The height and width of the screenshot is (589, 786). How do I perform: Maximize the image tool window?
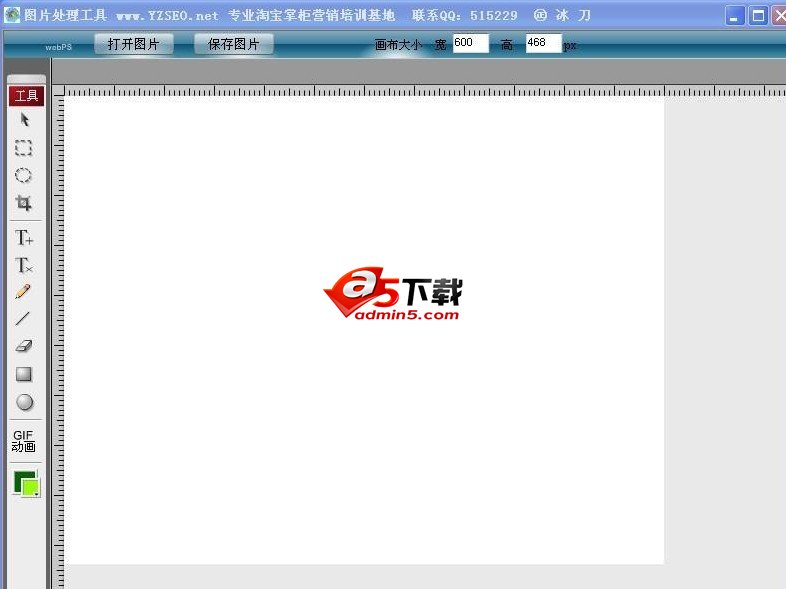tap(758, 16)
